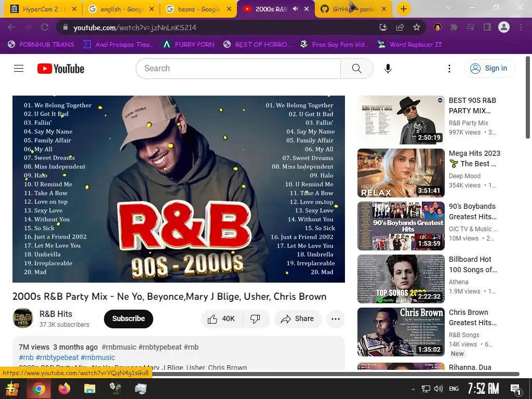The height and width of the screenshot is (399, 532).
Task: Open the R&B Hits channel name
Action: pyautogui.click(x=56, y=314)
